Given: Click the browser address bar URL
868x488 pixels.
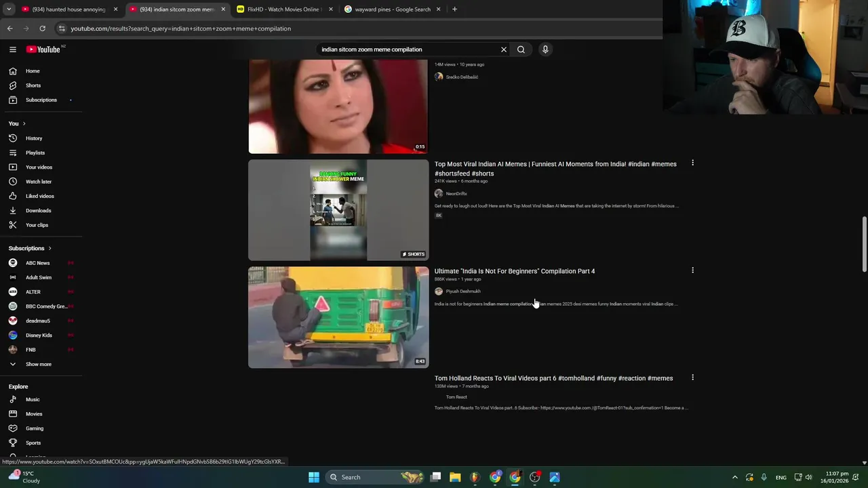Looking at the screenshot, I should 181,28.
